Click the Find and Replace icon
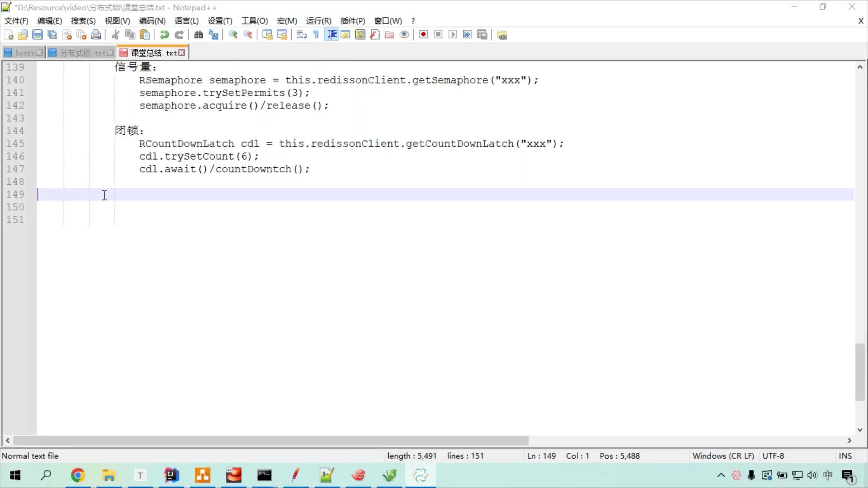 [x=213, y=34]
